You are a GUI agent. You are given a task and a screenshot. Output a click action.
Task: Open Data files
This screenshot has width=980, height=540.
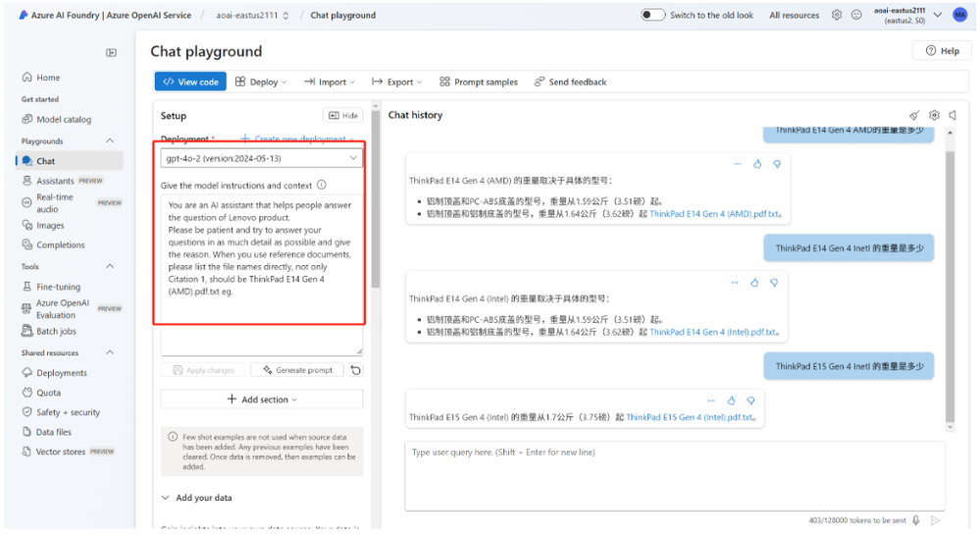tap(47, 432)
